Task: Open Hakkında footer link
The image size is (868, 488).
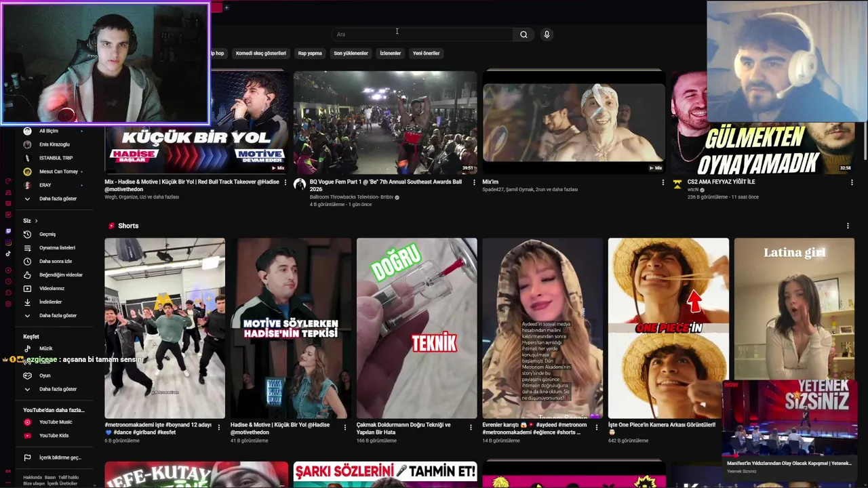Action: (33, 477)
